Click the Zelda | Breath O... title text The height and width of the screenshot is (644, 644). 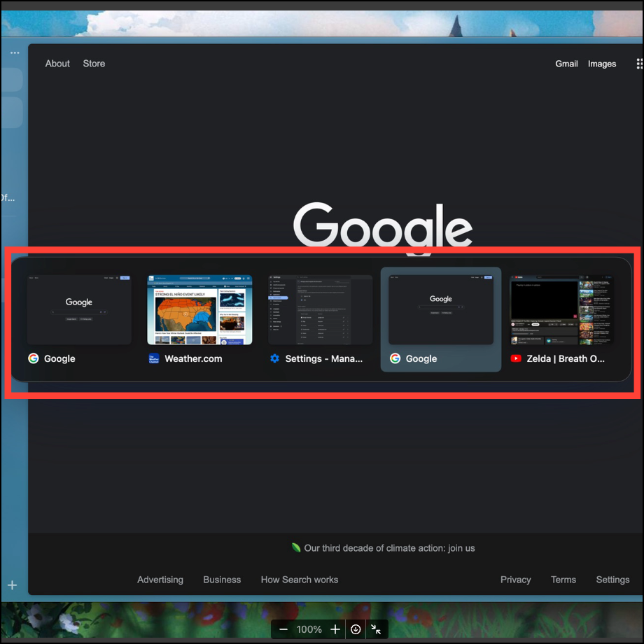click(x=566, y=358)
